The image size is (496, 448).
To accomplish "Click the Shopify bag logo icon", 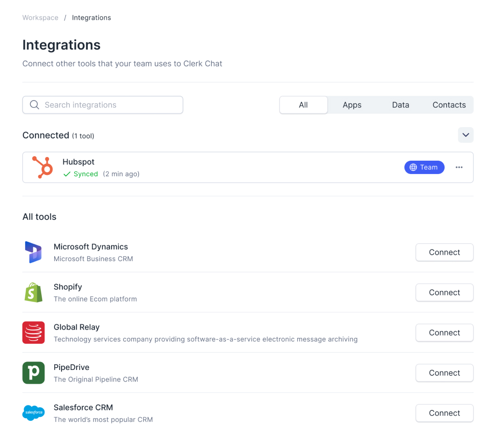I will [x=34, y=292].
